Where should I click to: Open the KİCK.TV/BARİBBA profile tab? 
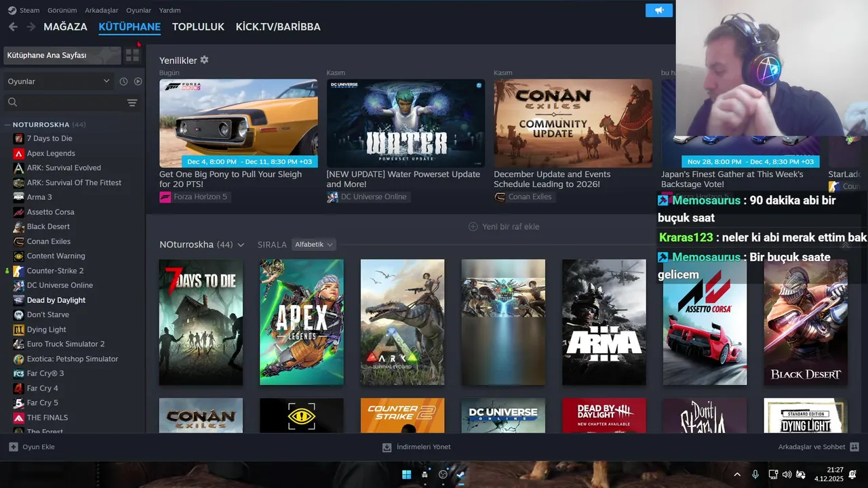point(278,27)
